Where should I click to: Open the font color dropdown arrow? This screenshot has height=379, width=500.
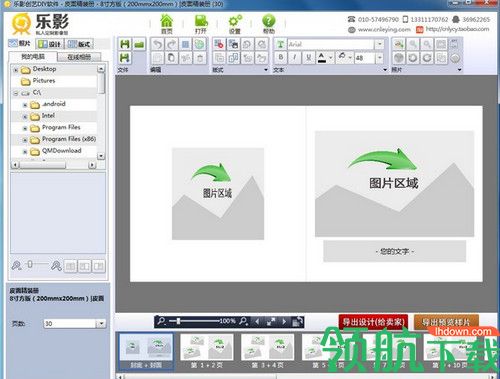point(331,58)
